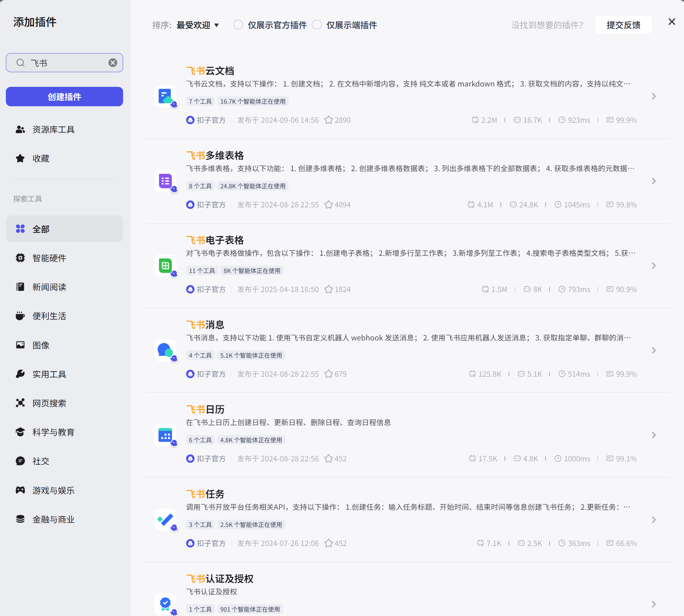Select the 图像 category
This screenshot has height=616, width=684.
point(64,345)
